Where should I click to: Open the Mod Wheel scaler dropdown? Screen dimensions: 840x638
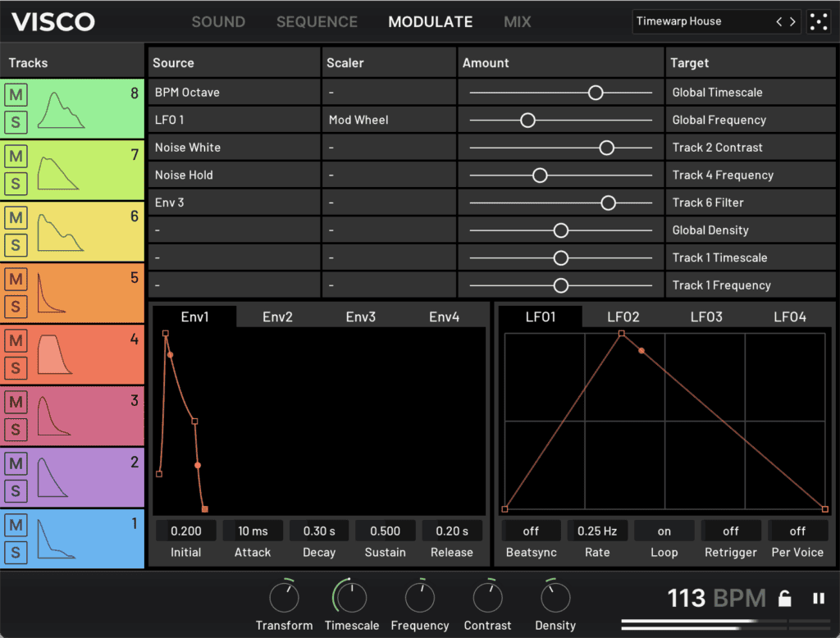388,120
